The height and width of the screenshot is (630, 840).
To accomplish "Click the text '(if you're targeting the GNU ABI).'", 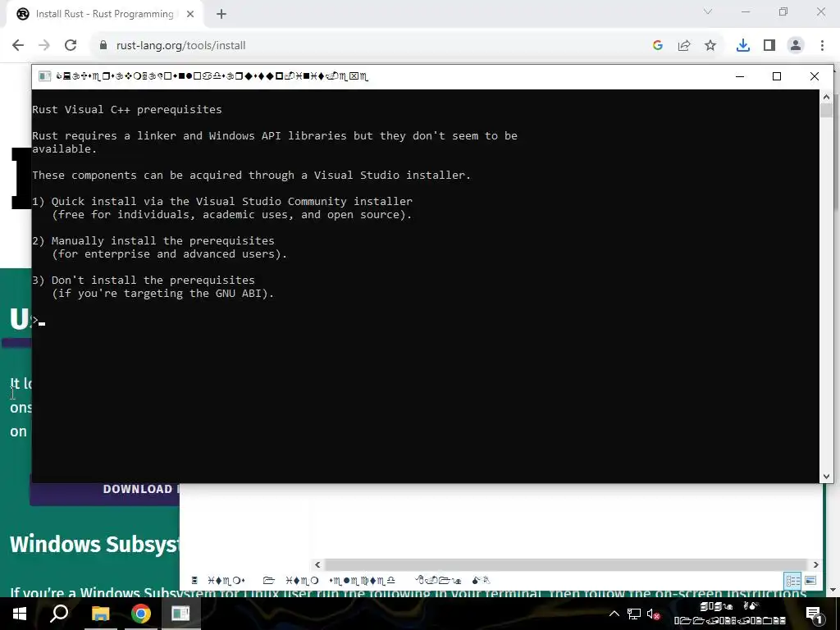I will 163,294.
